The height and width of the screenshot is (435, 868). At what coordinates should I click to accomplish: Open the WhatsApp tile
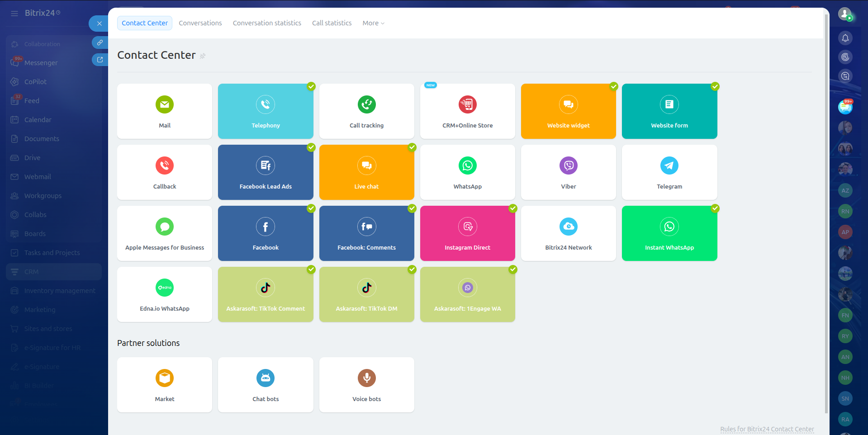pos(468,172)
